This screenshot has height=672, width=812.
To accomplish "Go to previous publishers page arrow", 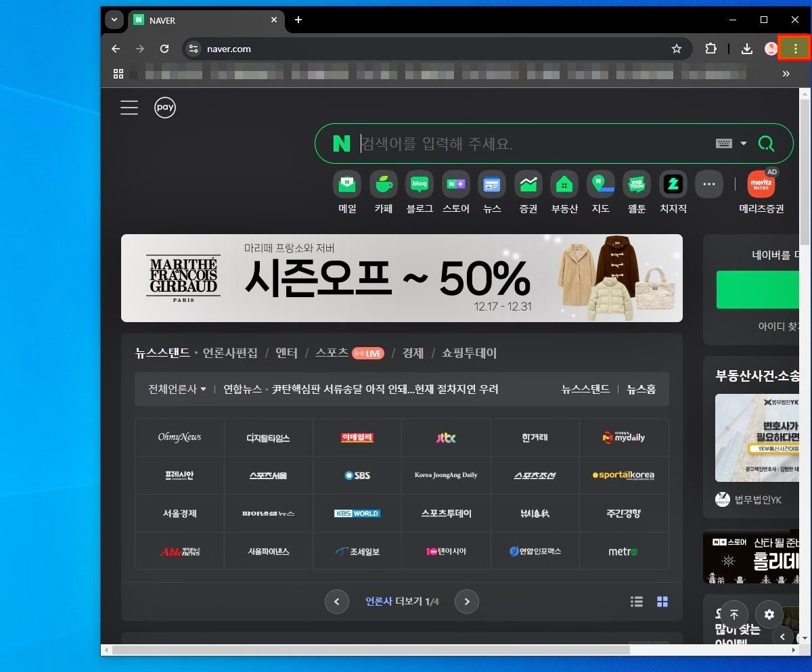I will [337, 601].
